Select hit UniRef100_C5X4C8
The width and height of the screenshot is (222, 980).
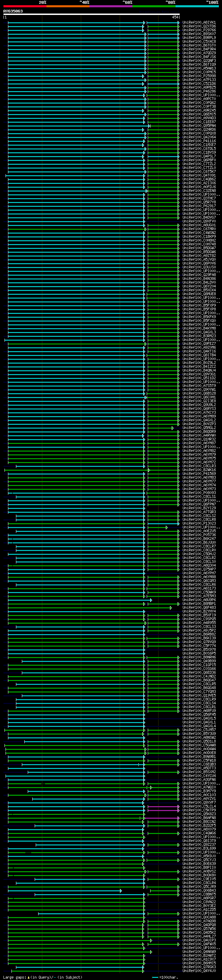199,41
